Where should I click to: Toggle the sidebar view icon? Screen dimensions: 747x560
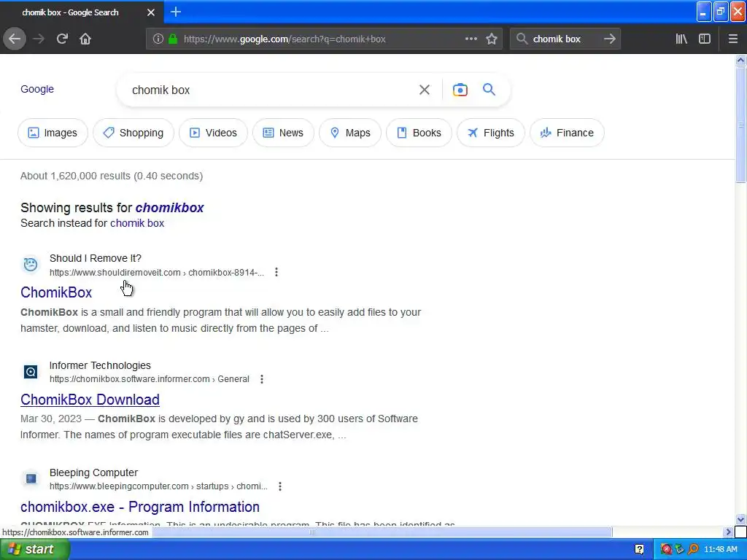pyautogui.click(x=705, y=39)
